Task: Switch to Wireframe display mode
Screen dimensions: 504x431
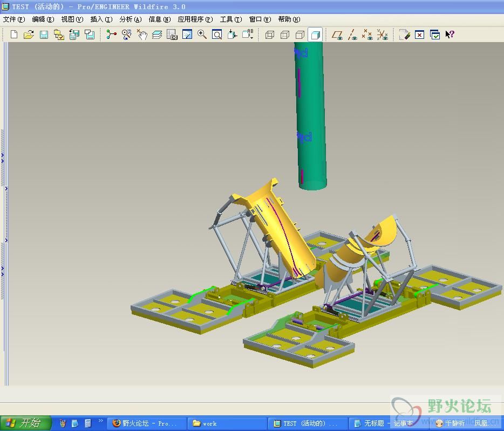Action: coord(270,35)
